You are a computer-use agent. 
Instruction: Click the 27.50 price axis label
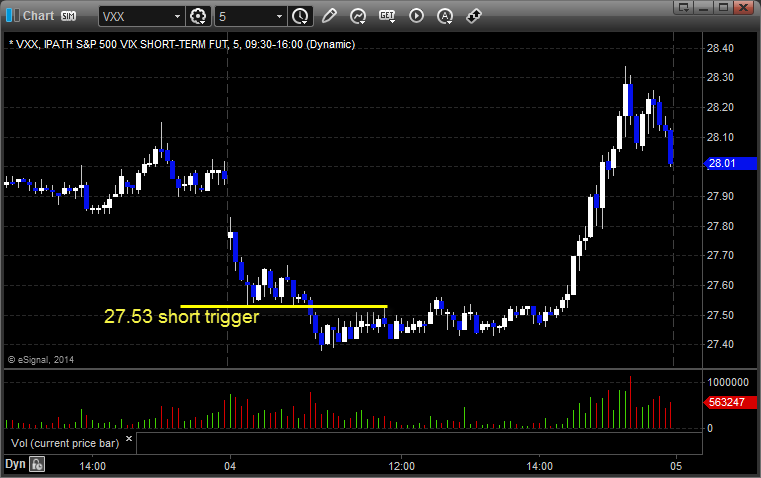coord(720,315)
